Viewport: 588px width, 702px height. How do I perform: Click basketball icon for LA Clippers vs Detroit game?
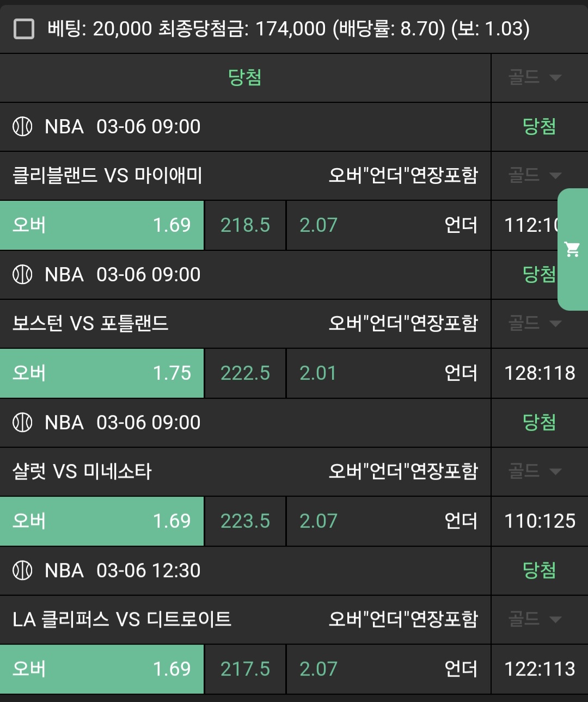point(22,571)
